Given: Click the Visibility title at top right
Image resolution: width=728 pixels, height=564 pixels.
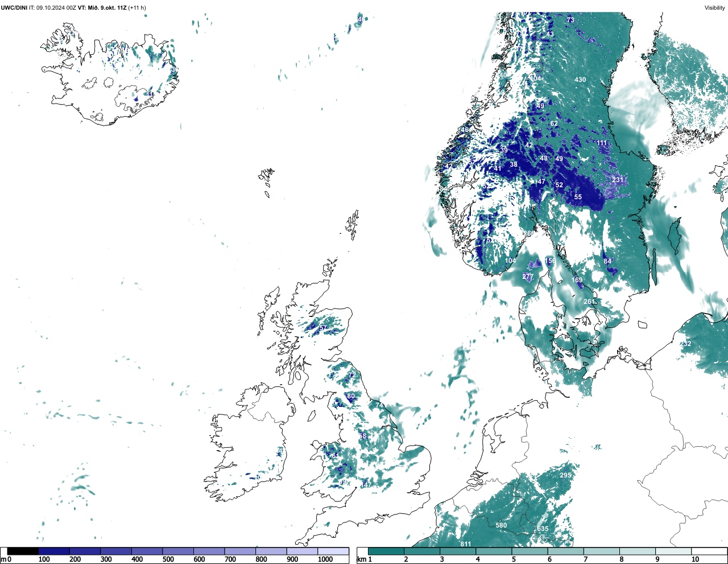Looking at the screenshot, I should pyautogui.click(x=715, y=8).
